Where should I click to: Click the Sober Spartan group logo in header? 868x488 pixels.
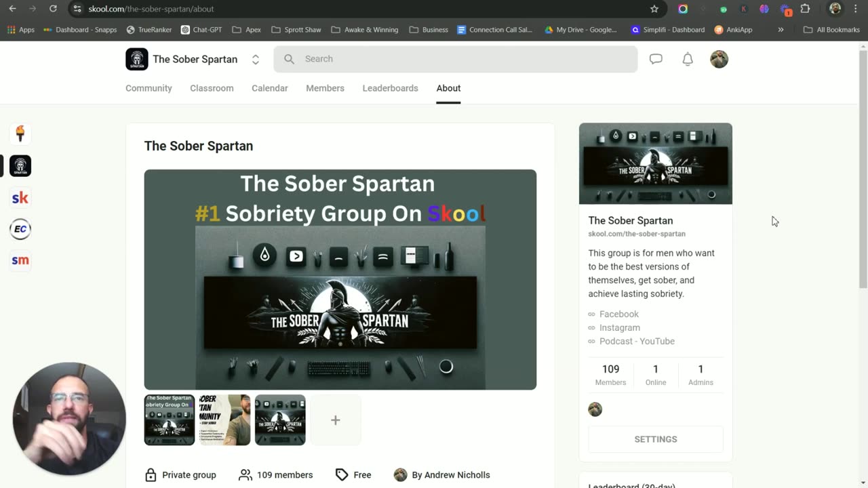[x=137, y=59]
